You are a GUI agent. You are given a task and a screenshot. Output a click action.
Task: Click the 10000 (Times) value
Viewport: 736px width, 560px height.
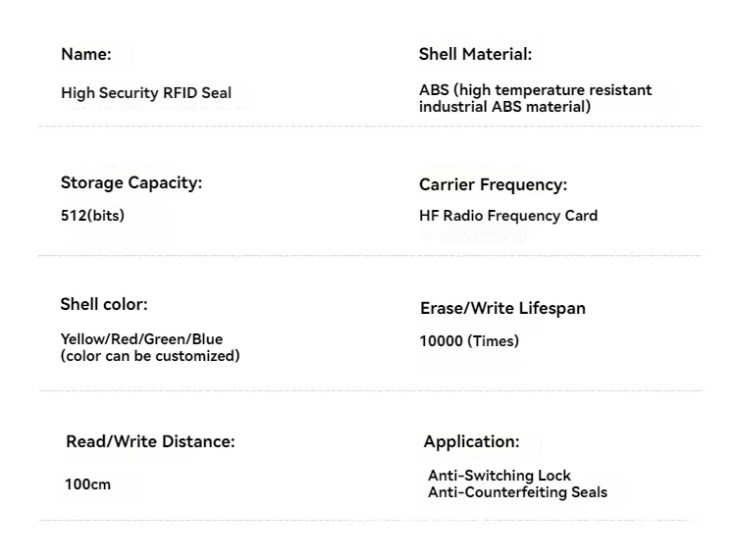point(469,341)
